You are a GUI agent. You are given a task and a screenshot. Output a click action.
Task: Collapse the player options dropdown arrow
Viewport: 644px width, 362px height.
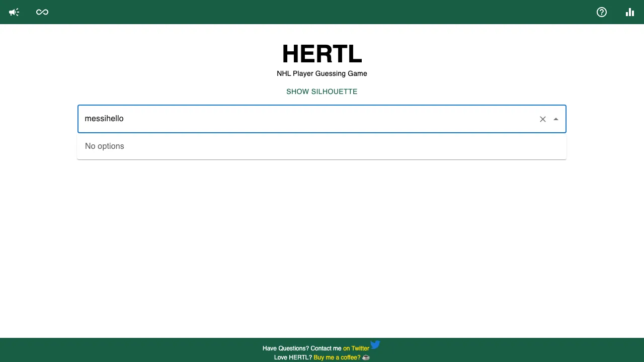[556, 119]
